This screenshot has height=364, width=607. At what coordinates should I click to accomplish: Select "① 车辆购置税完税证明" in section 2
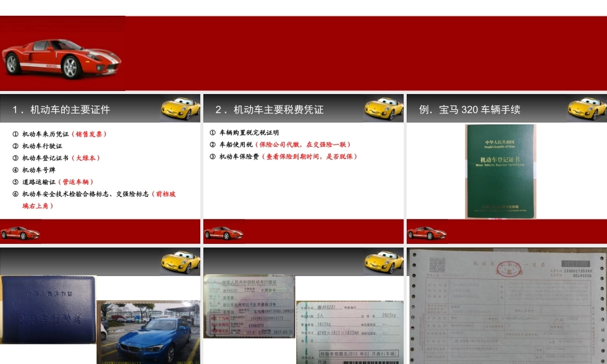tap(250, 132)
